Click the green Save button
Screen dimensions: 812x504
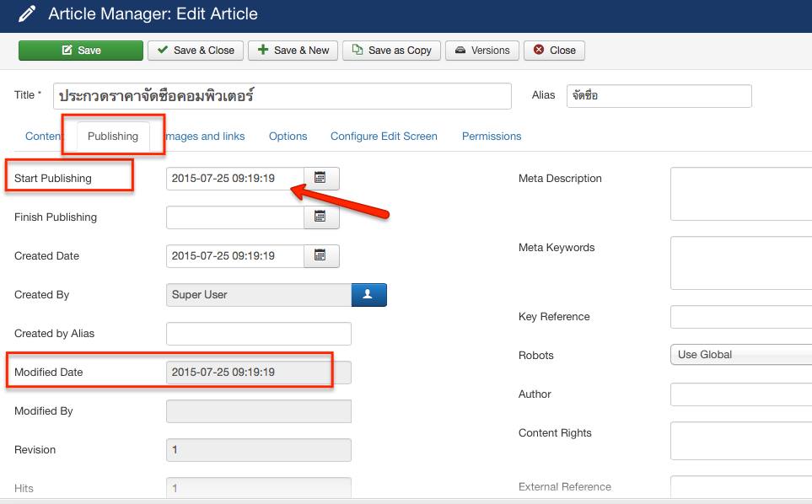[x=81, y=51]
